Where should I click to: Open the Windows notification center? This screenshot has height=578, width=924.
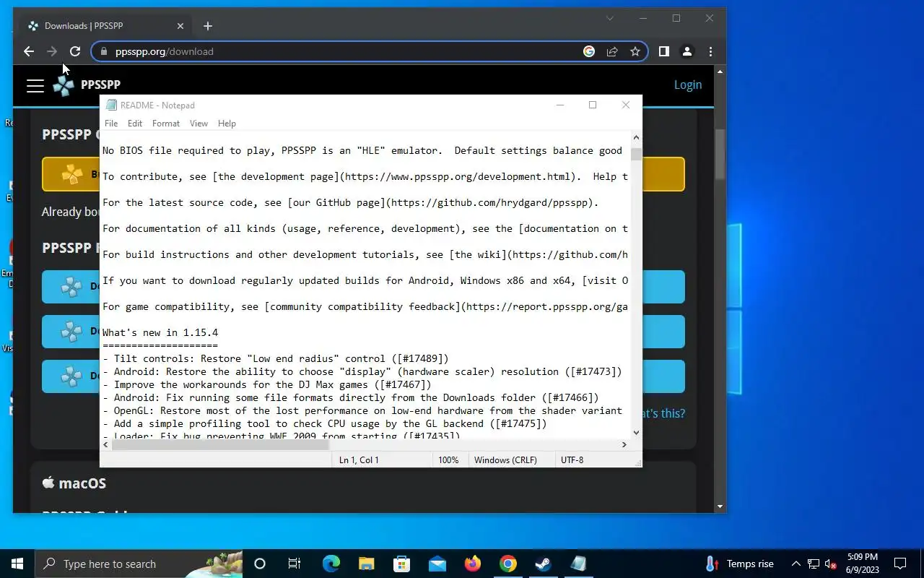click(900, 564)
